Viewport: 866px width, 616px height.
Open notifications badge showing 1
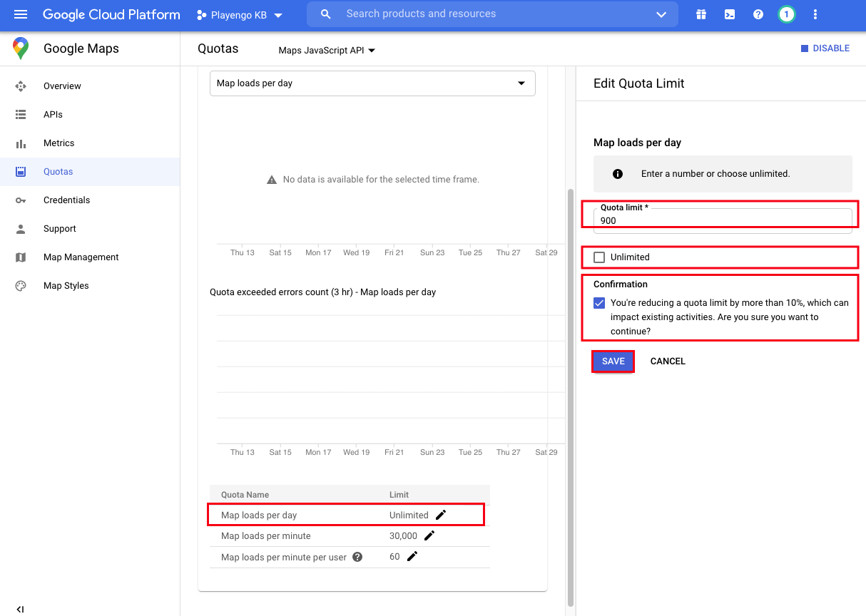pos(786,14)
